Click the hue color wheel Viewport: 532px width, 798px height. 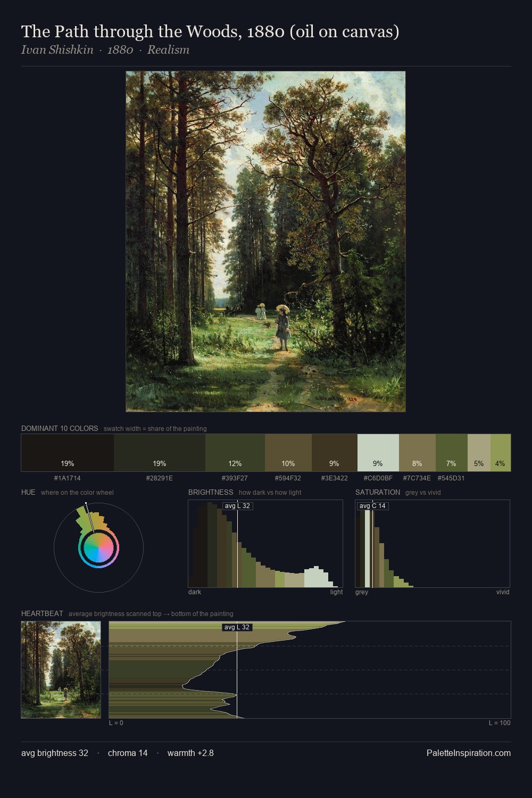[x=98, y=547]
